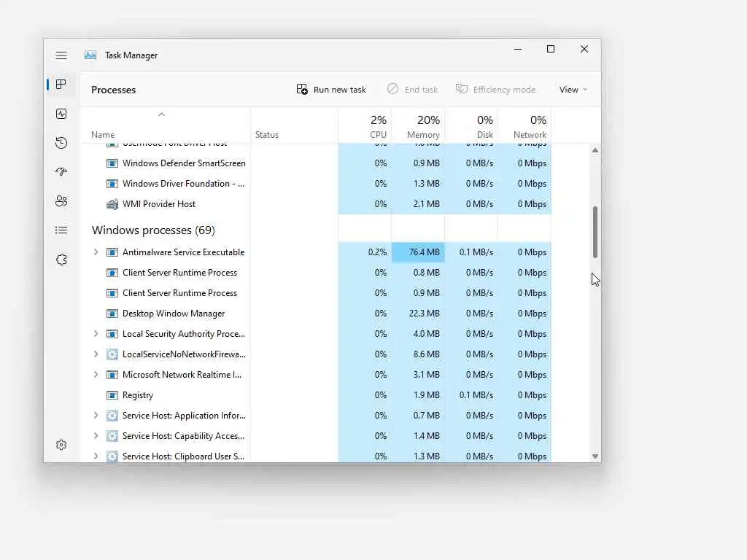Click the Efficiency mode button
Viewport: 747px width, 560px height.
(x=495, y=90)
